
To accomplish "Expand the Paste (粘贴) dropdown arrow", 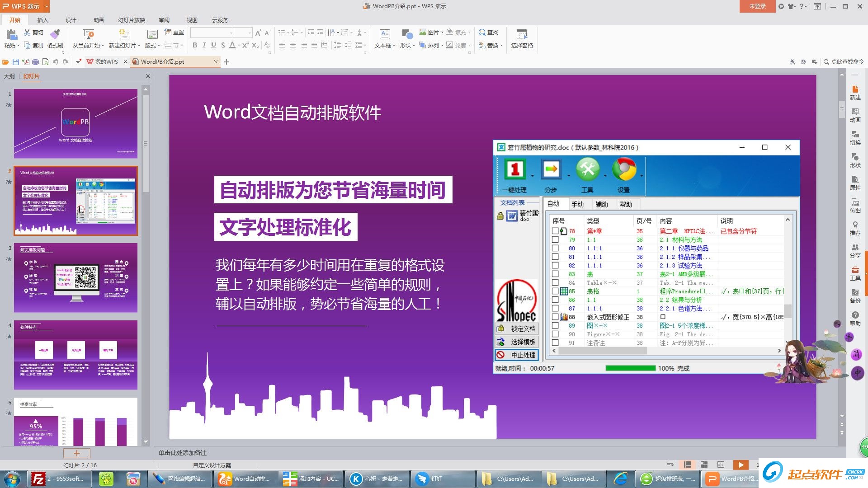I will [18, 45].
